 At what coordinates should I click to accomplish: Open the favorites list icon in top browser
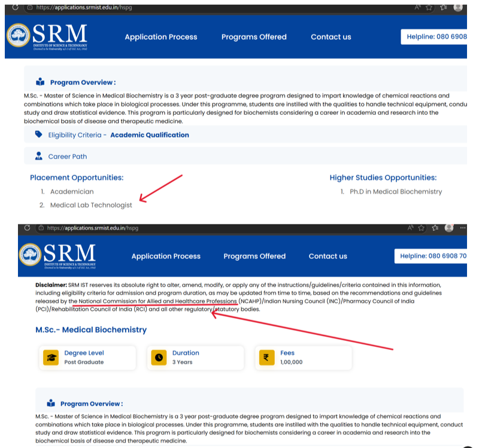point(444,7)
